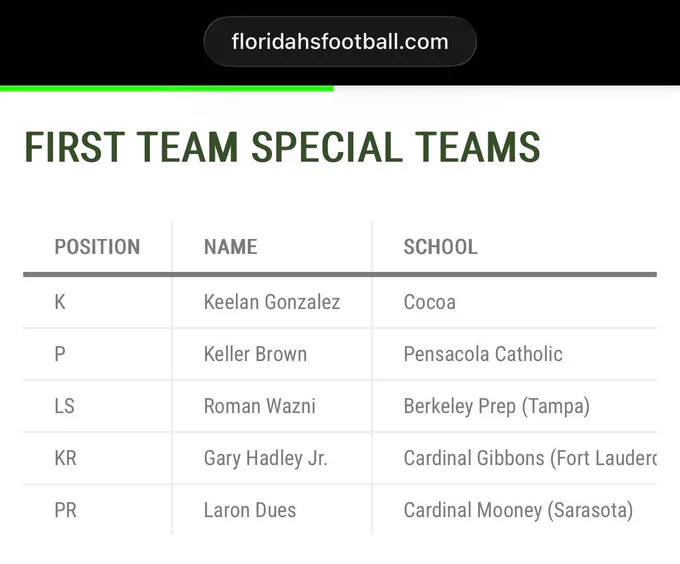Click the Cardinal Mooney (Sarasota) school cell

[515, 510]
